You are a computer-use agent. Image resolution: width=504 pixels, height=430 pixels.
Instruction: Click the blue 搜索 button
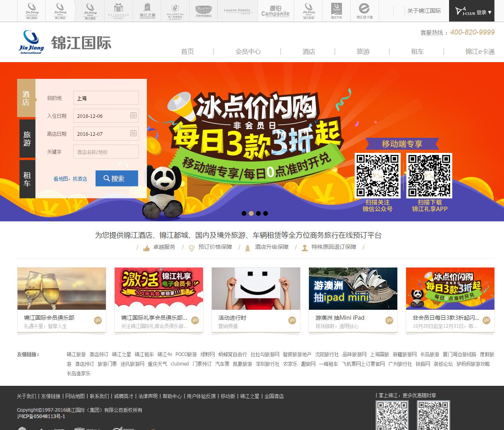click(x=117, y=178)
